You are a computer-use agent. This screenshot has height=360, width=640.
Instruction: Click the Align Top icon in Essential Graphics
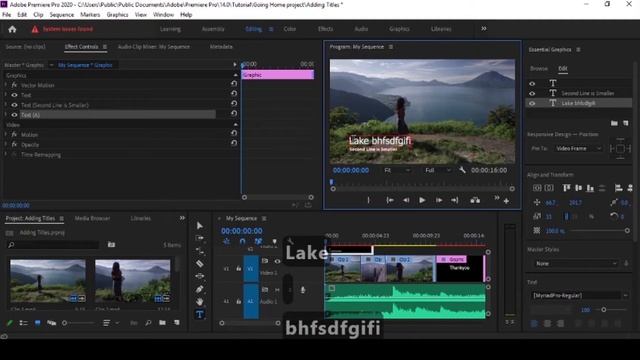(566, 188)
